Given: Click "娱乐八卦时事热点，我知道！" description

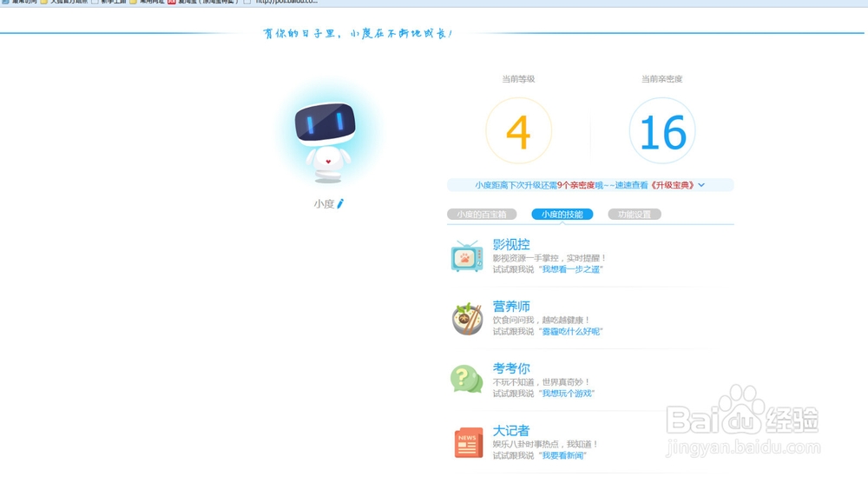Looking at the screenshot, I should pyautogui.click(x=546, y=444).
